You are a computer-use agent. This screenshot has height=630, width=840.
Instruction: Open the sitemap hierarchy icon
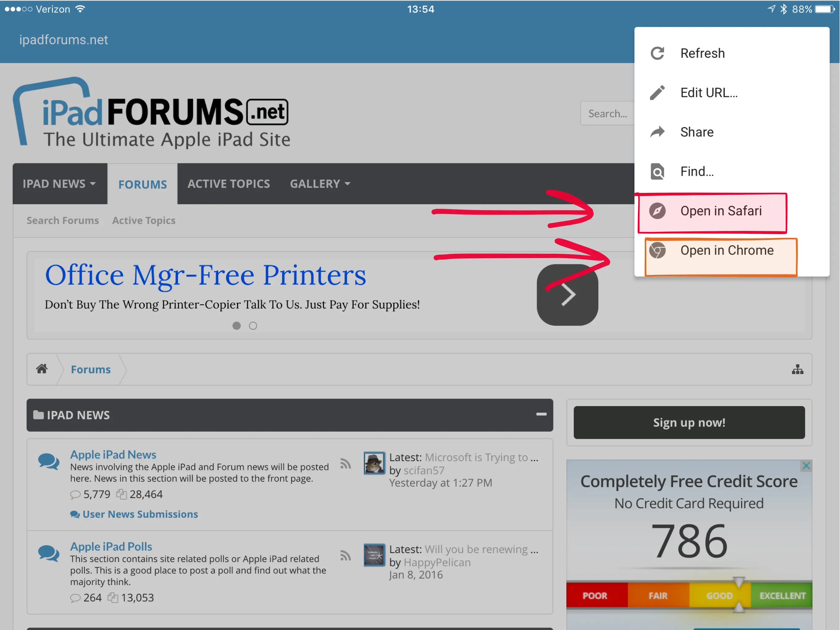coord(798,369)
